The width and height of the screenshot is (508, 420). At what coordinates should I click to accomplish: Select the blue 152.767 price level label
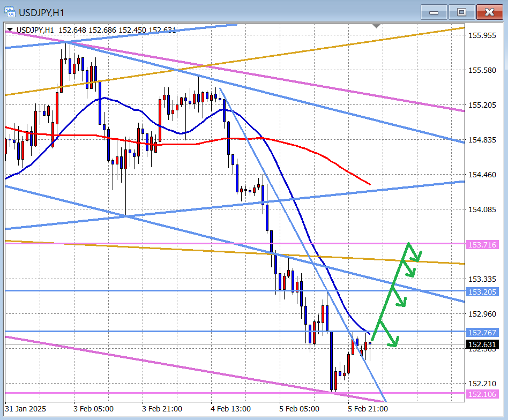pyautogui.click(x=483, y=333)
